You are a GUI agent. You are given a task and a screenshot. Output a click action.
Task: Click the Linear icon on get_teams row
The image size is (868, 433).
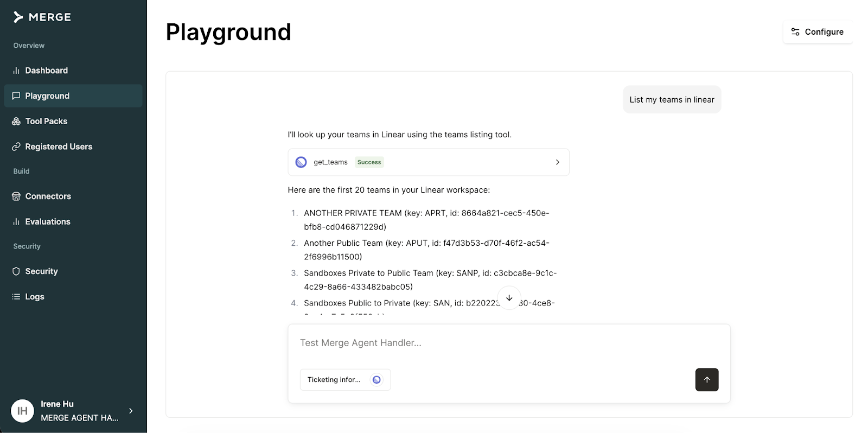[301, 162]
